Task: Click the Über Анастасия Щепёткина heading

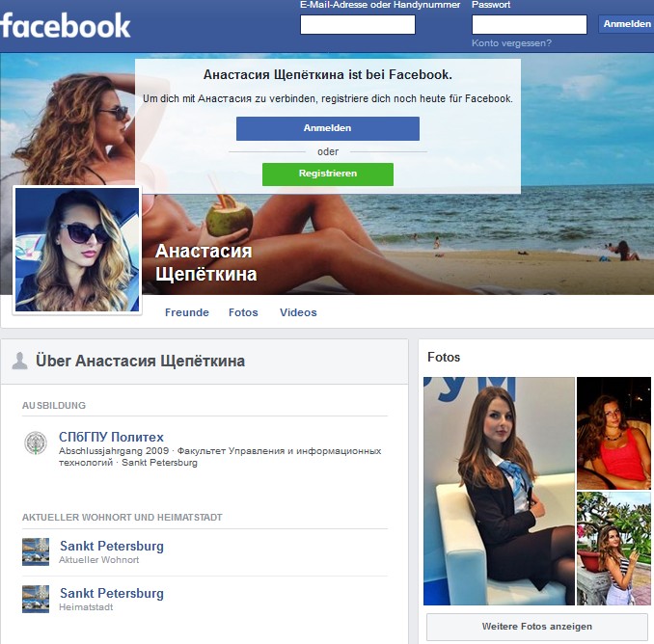Action: tap(140, 361)
